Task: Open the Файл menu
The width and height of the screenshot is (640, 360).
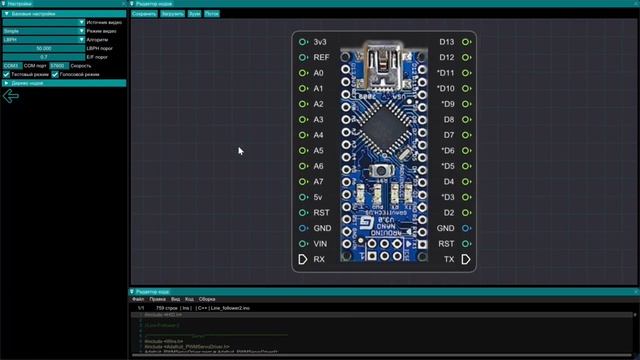Action: [x=138, y=299]
